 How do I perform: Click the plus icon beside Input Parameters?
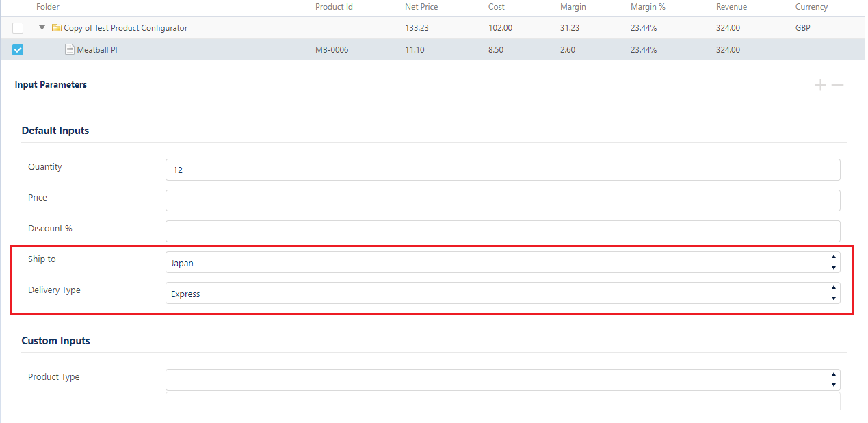click(820, 85)
